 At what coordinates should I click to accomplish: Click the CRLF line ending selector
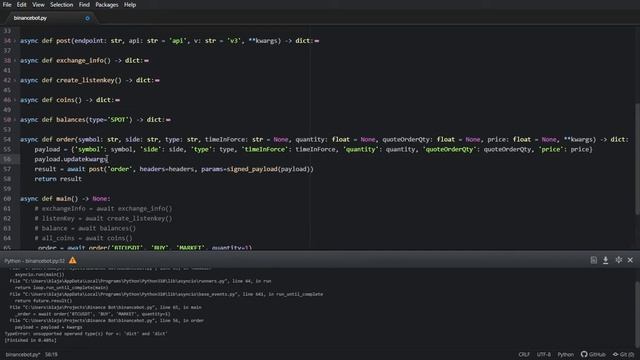click(524, 354)
